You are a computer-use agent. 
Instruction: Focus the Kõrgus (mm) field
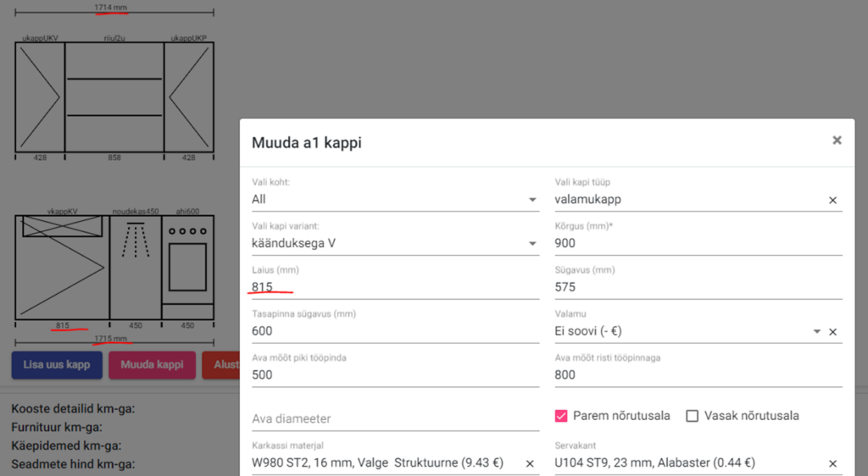[698, 243]
